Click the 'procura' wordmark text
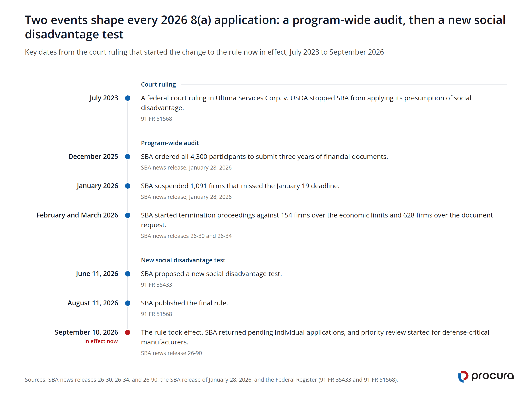Screen dimensions: 532x395 click(x=492, y=376)
